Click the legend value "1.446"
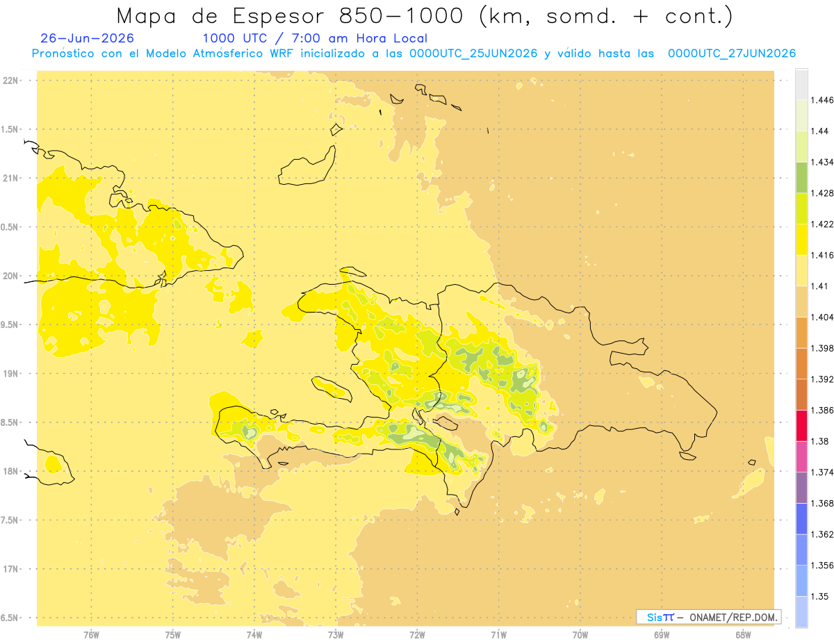834x644 pixels. [822, 100]
